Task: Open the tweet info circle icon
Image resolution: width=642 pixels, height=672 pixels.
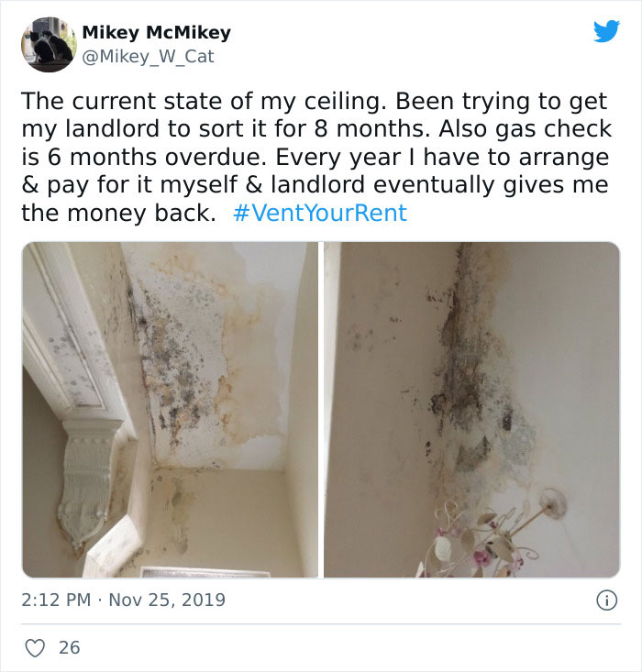Action: 607,600
